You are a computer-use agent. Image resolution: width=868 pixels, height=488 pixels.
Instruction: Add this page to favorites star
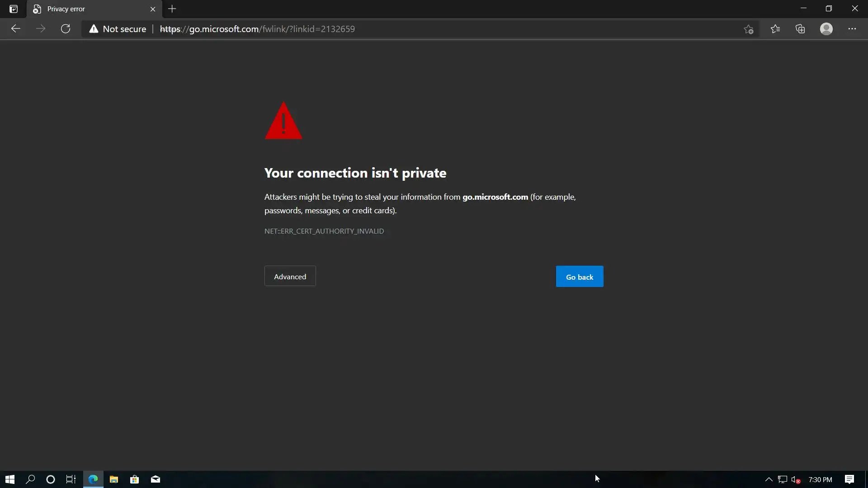click(x=748, y=29)
